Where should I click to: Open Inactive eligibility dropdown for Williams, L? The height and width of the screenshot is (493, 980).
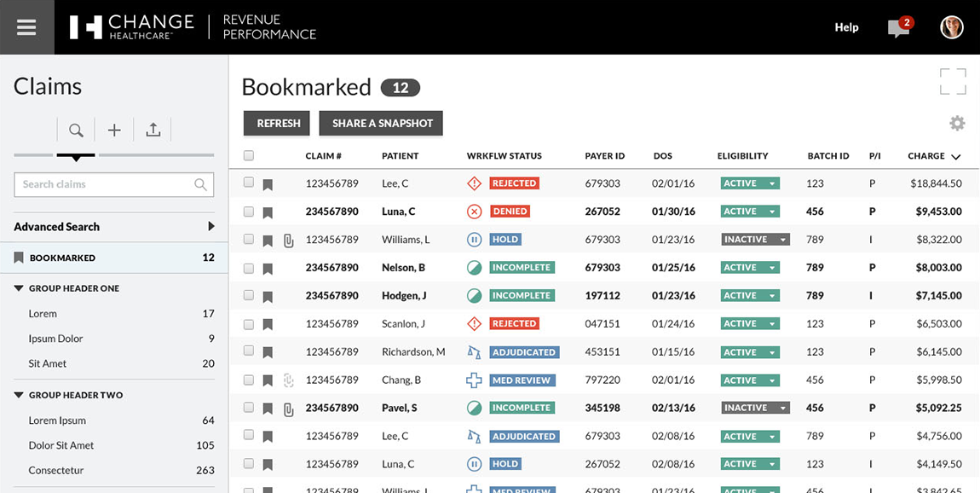(755, 240)
